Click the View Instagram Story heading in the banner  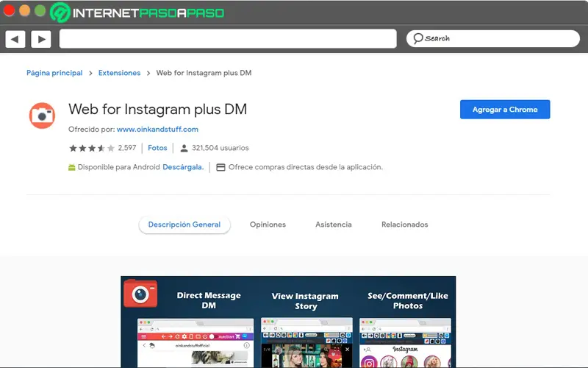pyautogui.click(x=305, y=301)
